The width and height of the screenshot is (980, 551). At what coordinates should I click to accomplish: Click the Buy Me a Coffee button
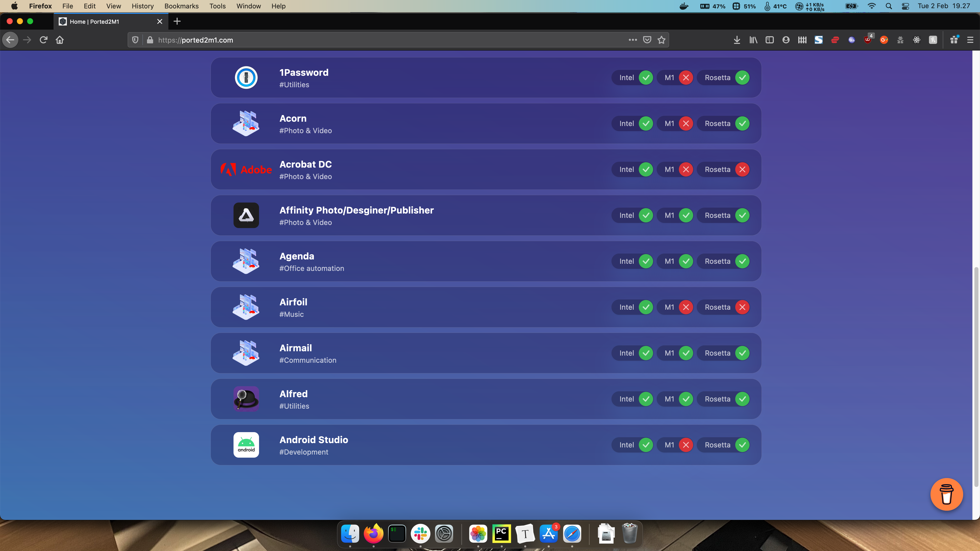click(947, 494)
